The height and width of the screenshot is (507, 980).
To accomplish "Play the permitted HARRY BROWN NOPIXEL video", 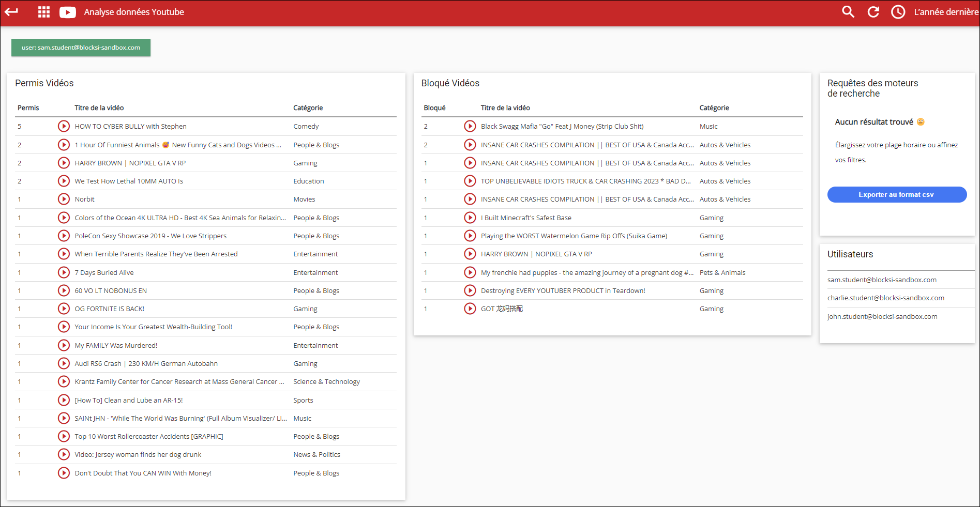I will (64, 163).
